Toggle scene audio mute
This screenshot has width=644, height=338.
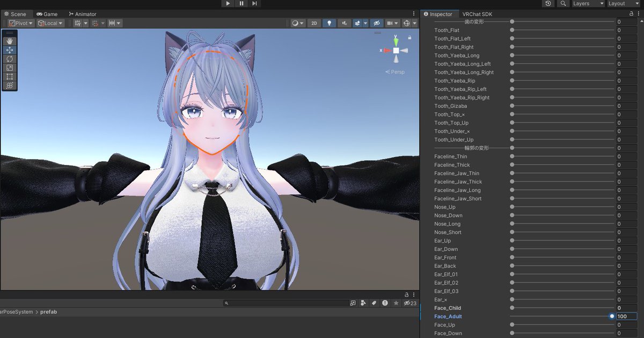tap(344, 23)
